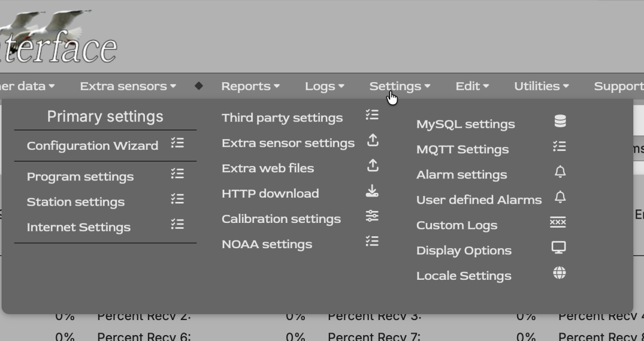The height and width of the screenshot is (341, 644).
Task: Open the Logs dropdown
Action: 324,86
